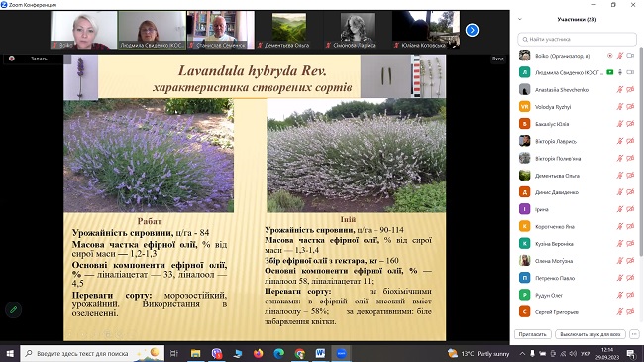Click the УКР keyboard language indicator

tap(587, 353)
